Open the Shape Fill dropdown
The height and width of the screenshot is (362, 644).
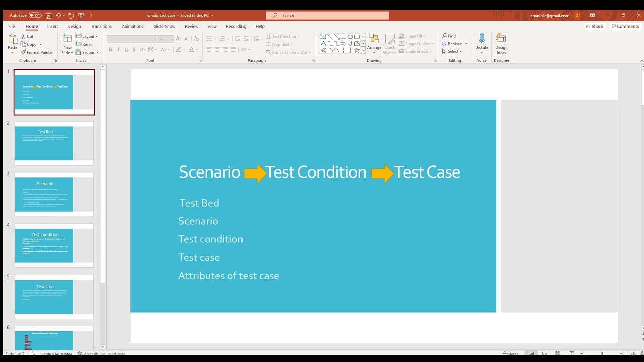(x=413, y=36)
